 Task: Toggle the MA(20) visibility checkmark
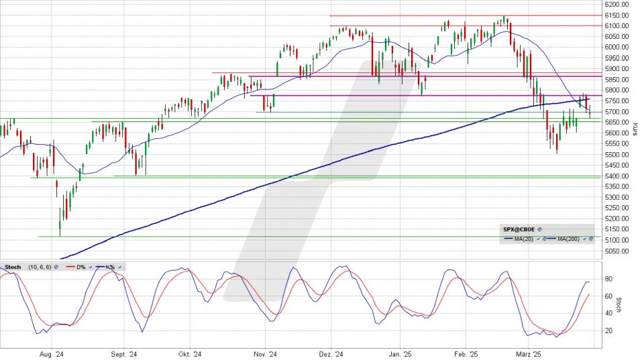click(538, 239)
